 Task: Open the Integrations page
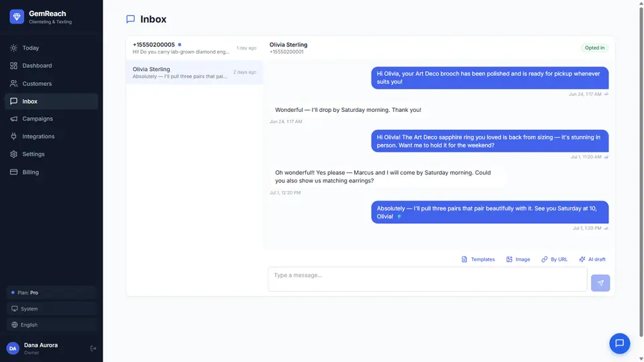coord(52,136)
